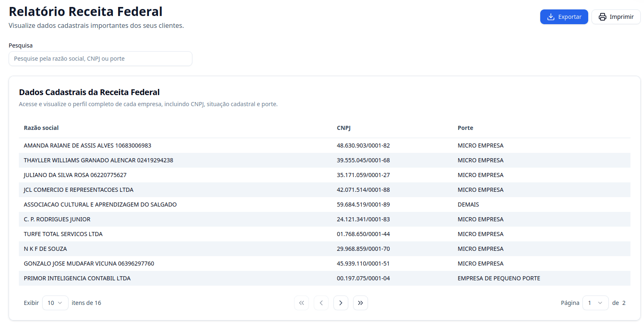Click CNPJ 59.684.519/0001-89 cell
The height and width of the screenshot is (325, 644).
click(363, 205)
